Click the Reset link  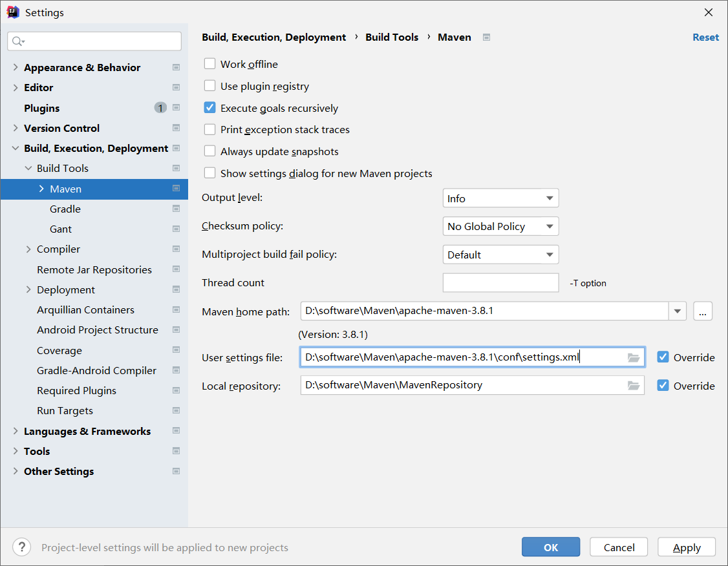point(705,37)
